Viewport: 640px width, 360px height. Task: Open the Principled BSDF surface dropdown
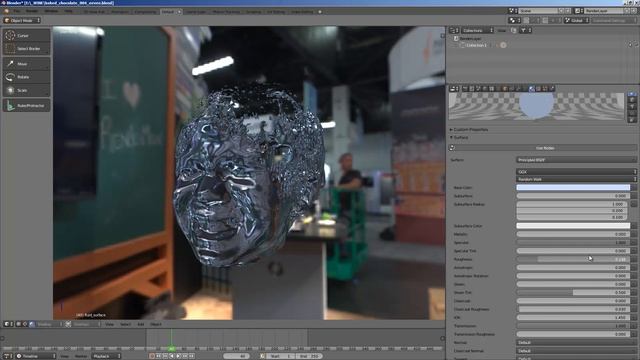click(x=576, y=160)
